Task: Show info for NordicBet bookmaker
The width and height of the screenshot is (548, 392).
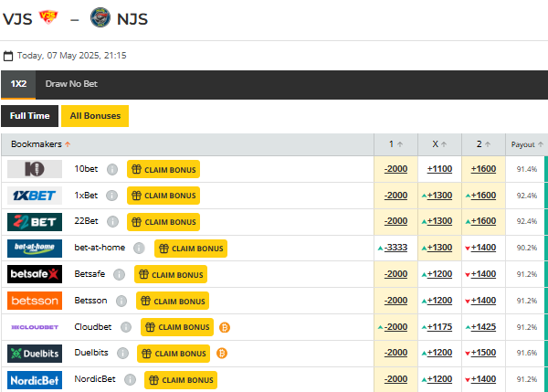Action: click(130, 380)
